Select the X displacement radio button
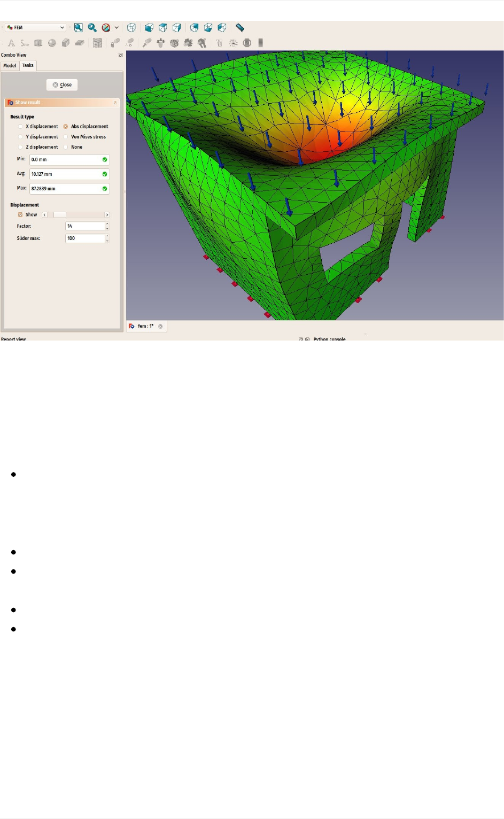This screenshot has width=504, height=819. click(x=20, y=127)
